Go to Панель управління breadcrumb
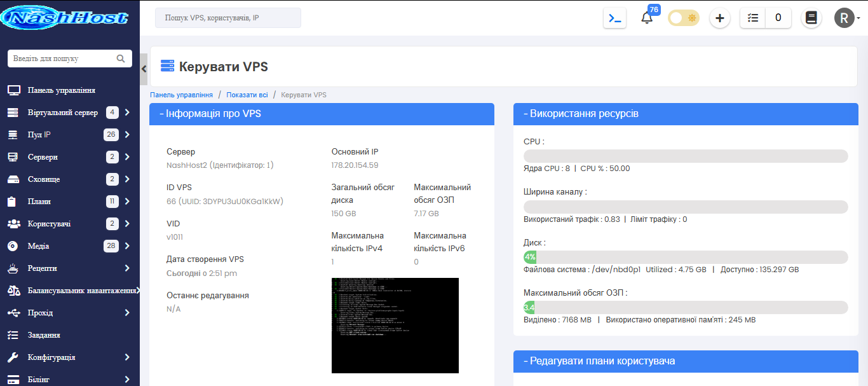This screenshot has height=386, width=868. (180, 94)
